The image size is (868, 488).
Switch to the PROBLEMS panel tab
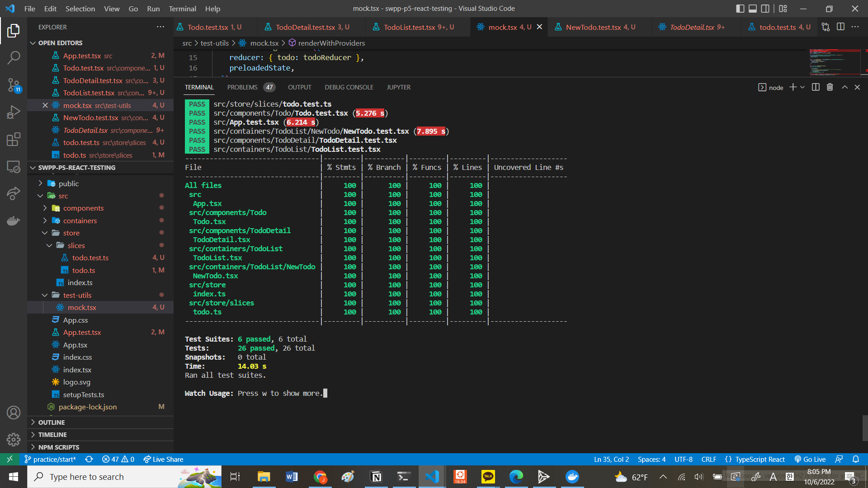242,87
